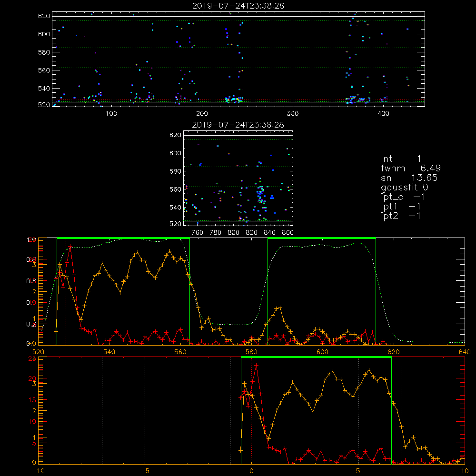
Task: Click x-axis label 860 on middle plot
Action: [x=288, y=233]
